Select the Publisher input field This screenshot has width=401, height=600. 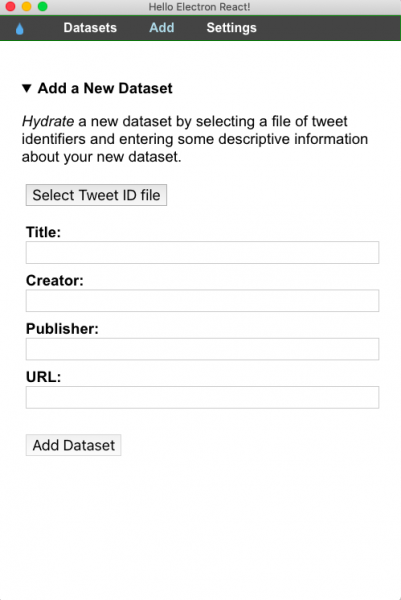coord(202,349)
